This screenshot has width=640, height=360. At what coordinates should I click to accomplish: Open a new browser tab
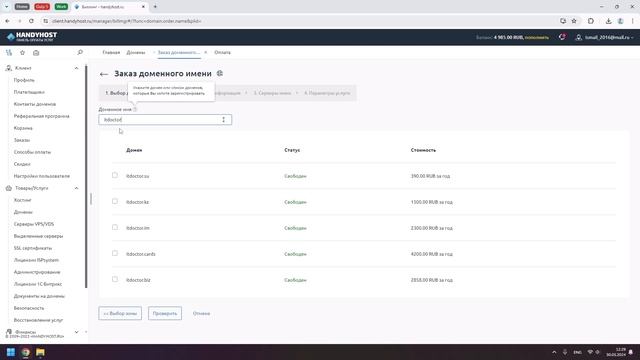click(x=155, y=7)
